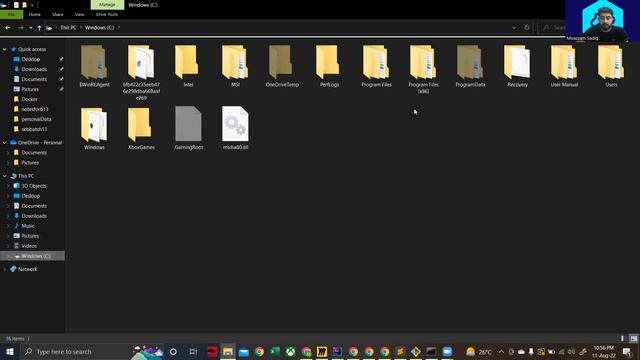640x360 pixels.
Task: Open the User Manual folder
Action: [564, 67]
